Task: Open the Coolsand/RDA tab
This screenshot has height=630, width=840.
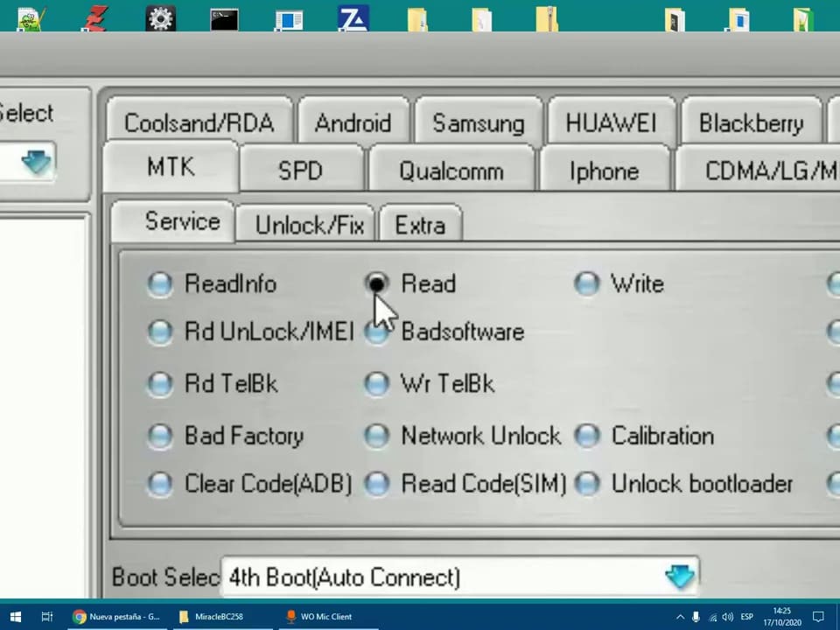Action: point(199,123)
